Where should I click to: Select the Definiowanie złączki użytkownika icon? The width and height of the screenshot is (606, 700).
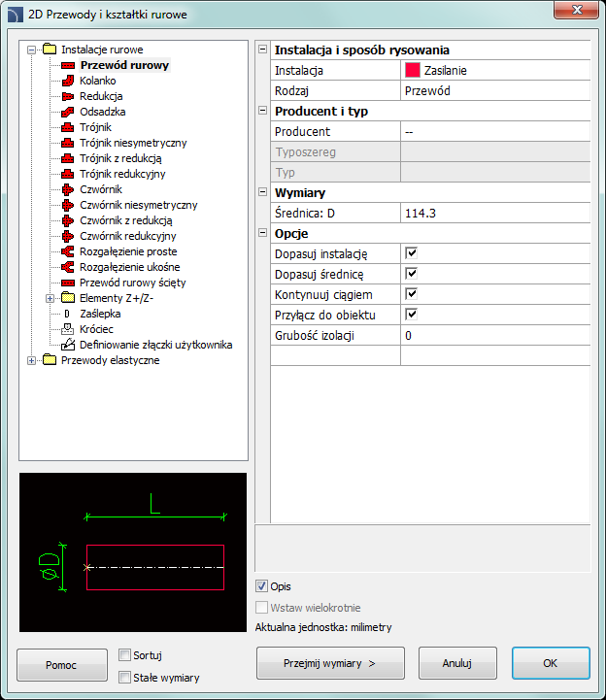click(x=67, y=345)
